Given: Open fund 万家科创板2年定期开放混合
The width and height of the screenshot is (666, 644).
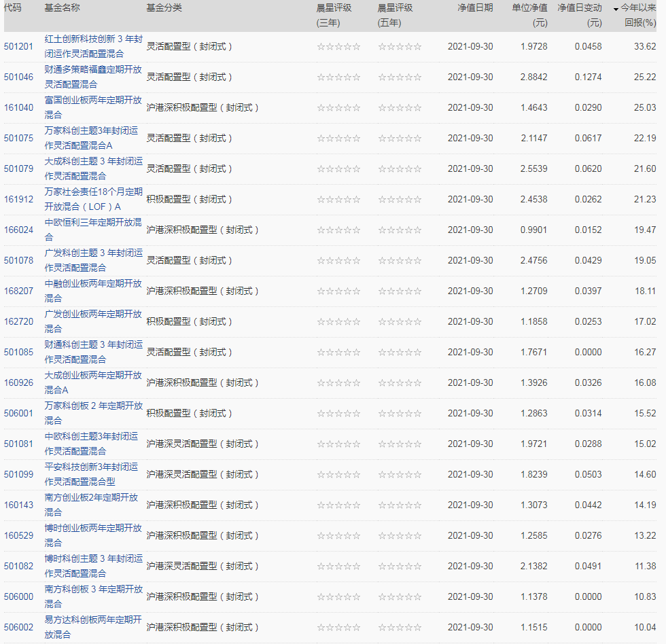Looking at the screenshot, I should 94,414.
